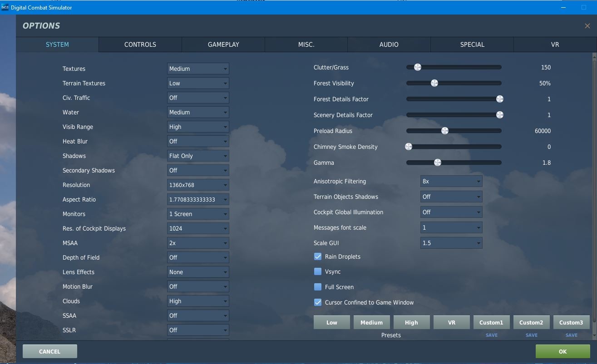Open the Anisotropic Filtering dropdown
This screenshot has height=364, width=597.
tap(451, 181)
